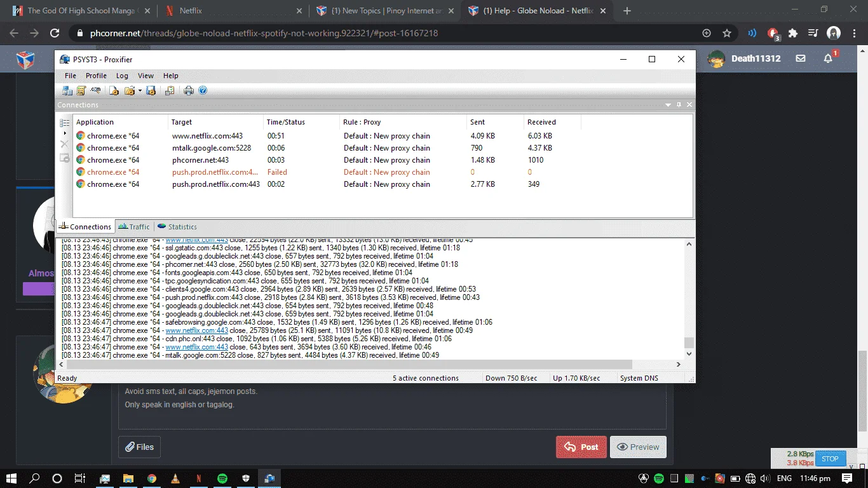Click the STOP button in speed widget
The image size is (868, 488).
[830, 459]
